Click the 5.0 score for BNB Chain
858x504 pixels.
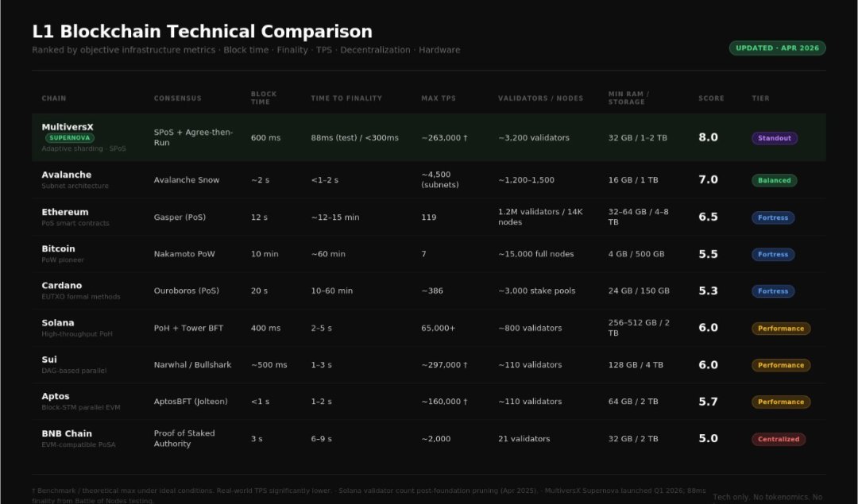point(708,438)
